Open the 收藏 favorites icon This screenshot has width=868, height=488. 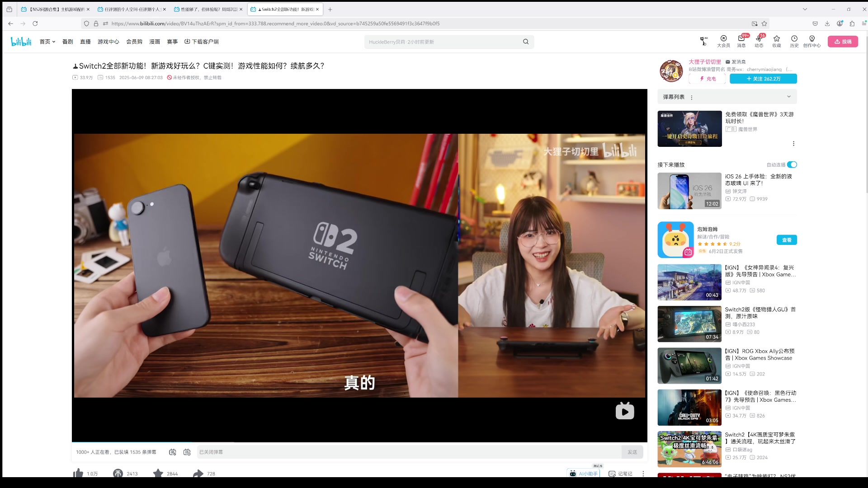[777, 41]
